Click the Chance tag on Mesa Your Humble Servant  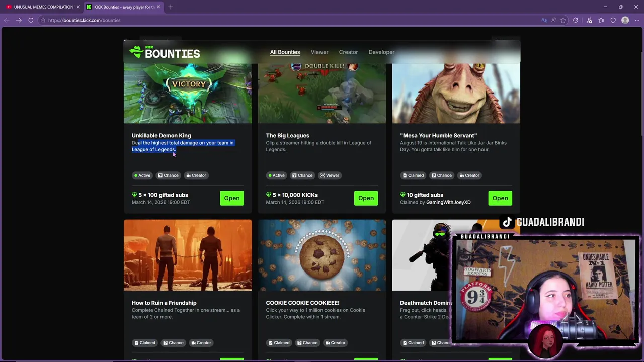point(442,175)
